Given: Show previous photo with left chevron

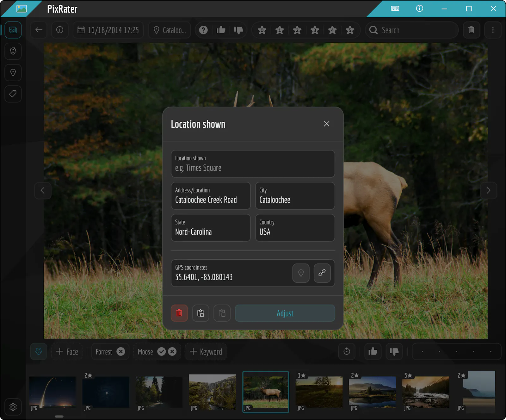Looking at the screenshot, I should pyautogui.click(x=43, y=190).
